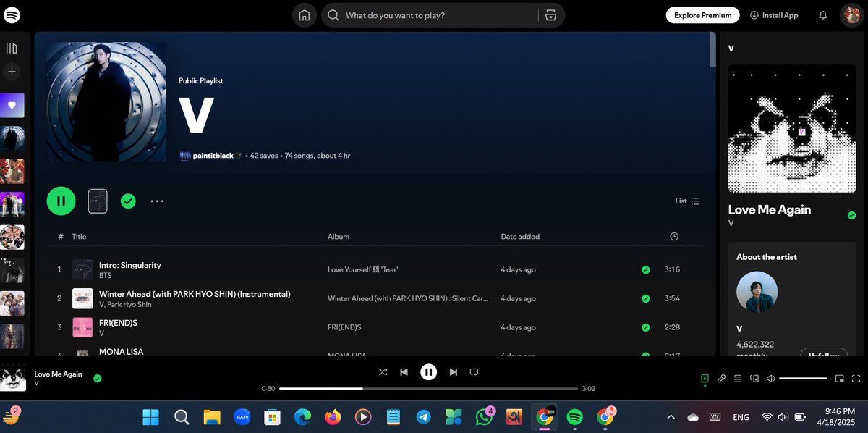Screen dimensions: 868x433
Task: Toggle the saved checkmark for FRI(END)S
Action: point(645,327)
